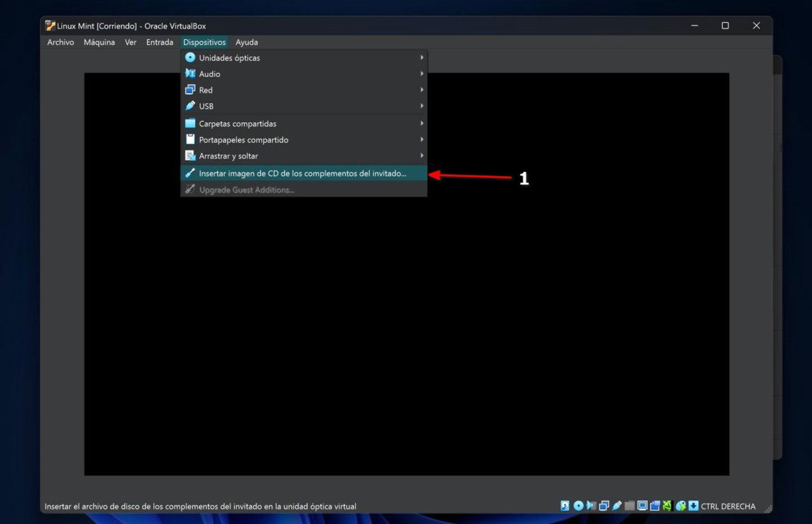
Task: Close the Linux Mint VirtualBox window
Action: pos(756,25)
